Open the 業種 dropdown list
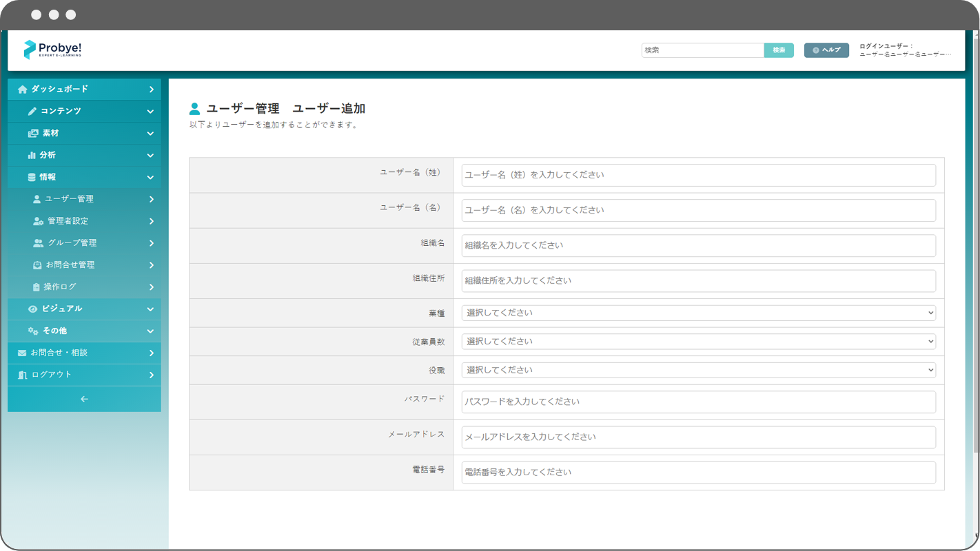 [x=698, y=313]
